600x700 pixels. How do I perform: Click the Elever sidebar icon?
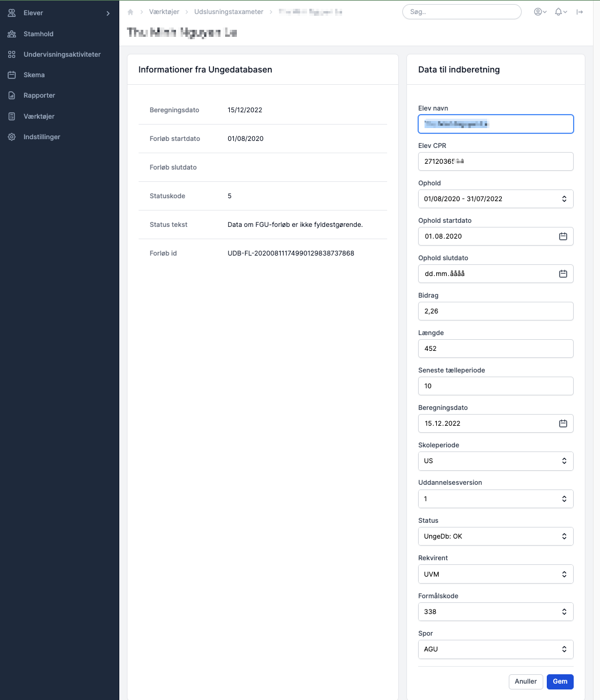(12, 13)
